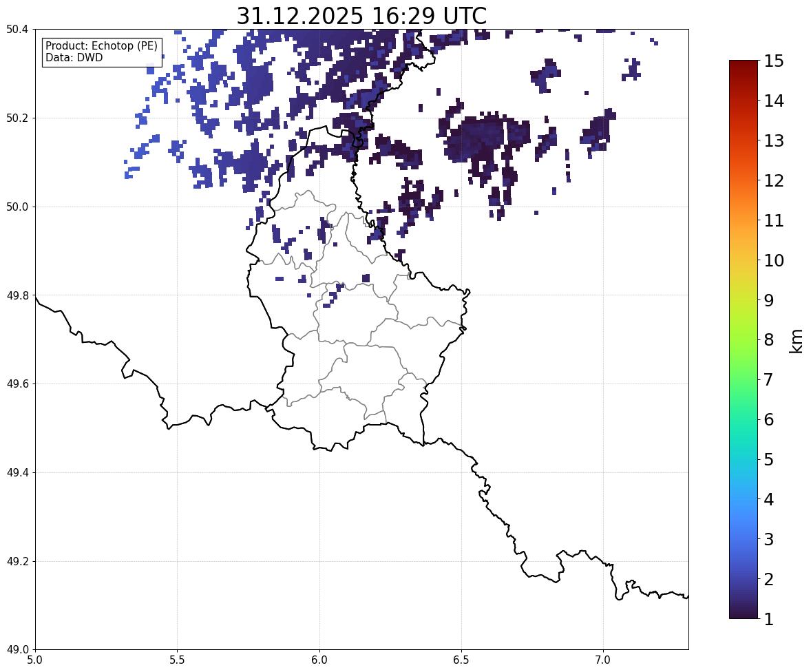Click latitude axis label 49.6
The height and width of the screenshot is (672, 811).
(17, 384)
